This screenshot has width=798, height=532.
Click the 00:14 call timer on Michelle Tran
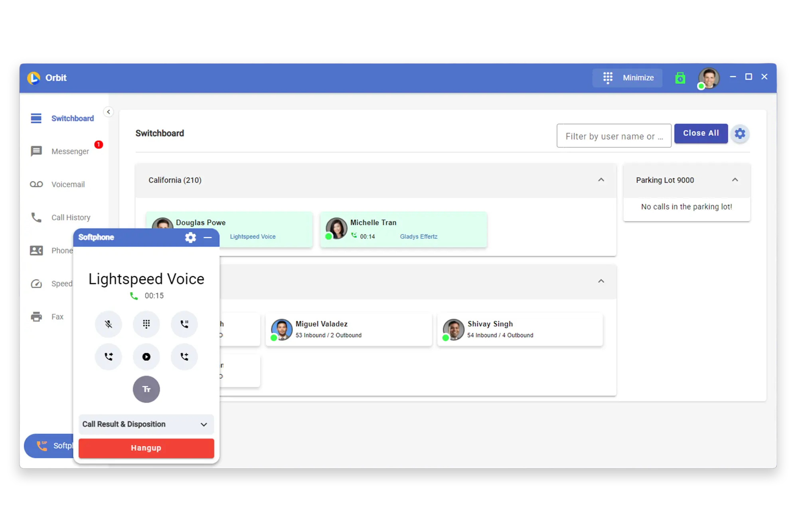tap(367, 237)
